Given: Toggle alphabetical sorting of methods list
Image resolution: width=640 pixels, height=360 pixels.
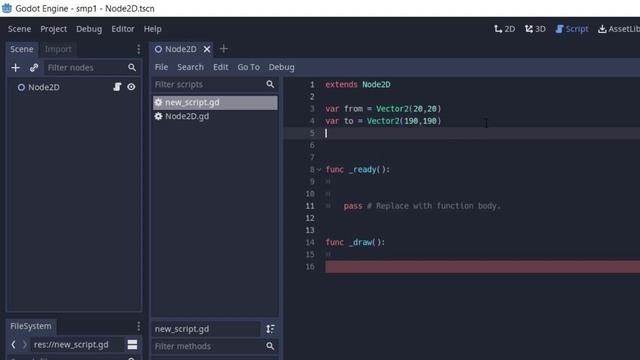Looking at the screenshot, I should coord(270,329).
